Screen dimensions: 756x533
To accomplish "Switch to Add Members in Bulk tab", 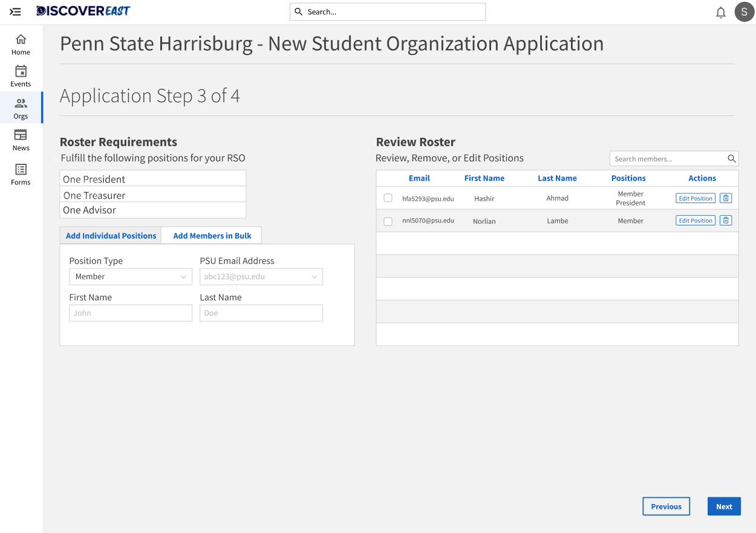I will tap(212, 236).
